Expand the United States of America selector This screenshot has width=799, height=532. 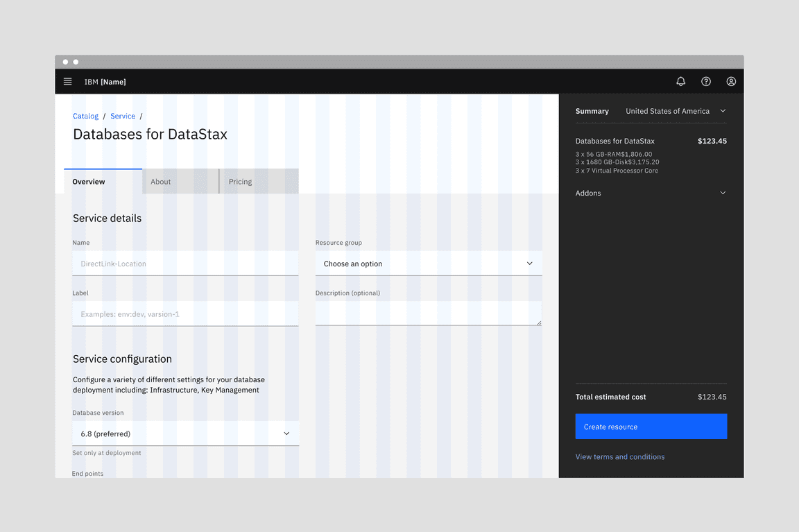click(x=676, y=111)
